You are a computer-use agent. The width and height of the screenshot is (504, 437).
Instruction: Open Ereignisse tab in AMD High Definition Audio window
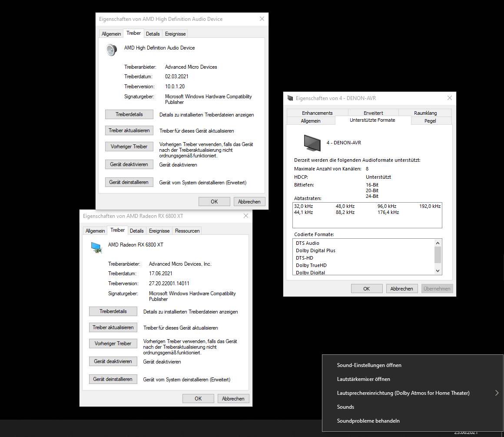[175, 34]
